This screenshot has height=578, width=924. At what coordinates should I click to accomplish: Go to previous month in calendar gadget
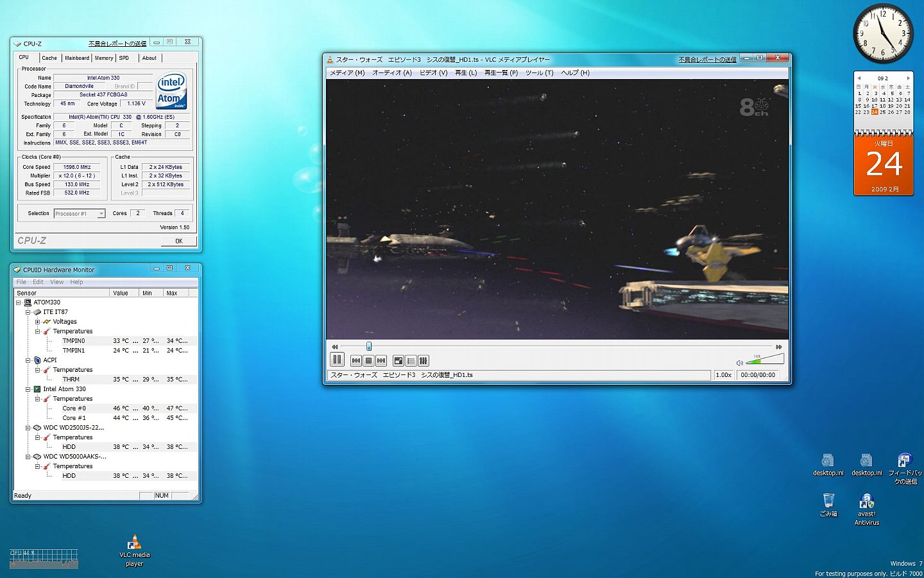click(x=859, y=78)
